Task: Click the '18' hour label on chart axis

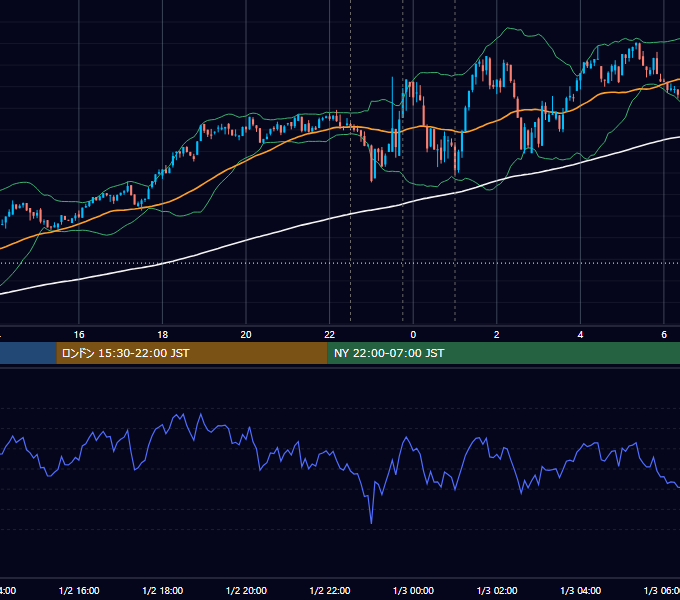Action: (163, 335)
